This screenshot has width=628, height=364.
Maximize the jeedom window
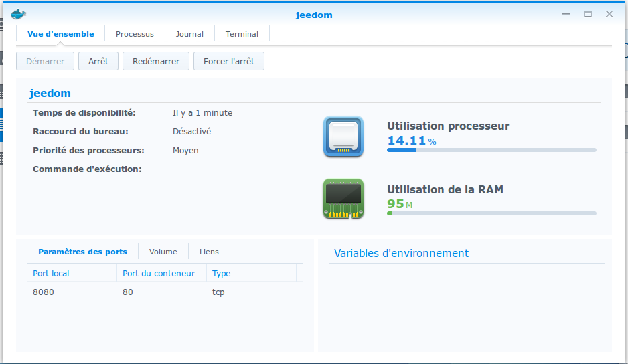588,14
